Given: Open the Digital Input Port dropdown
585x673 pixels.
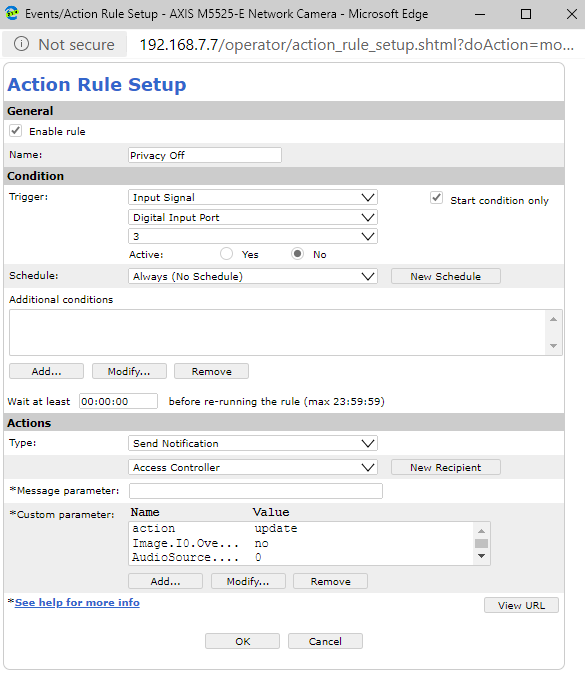Looking at the screenshot, I should click(x=253, y=217).
